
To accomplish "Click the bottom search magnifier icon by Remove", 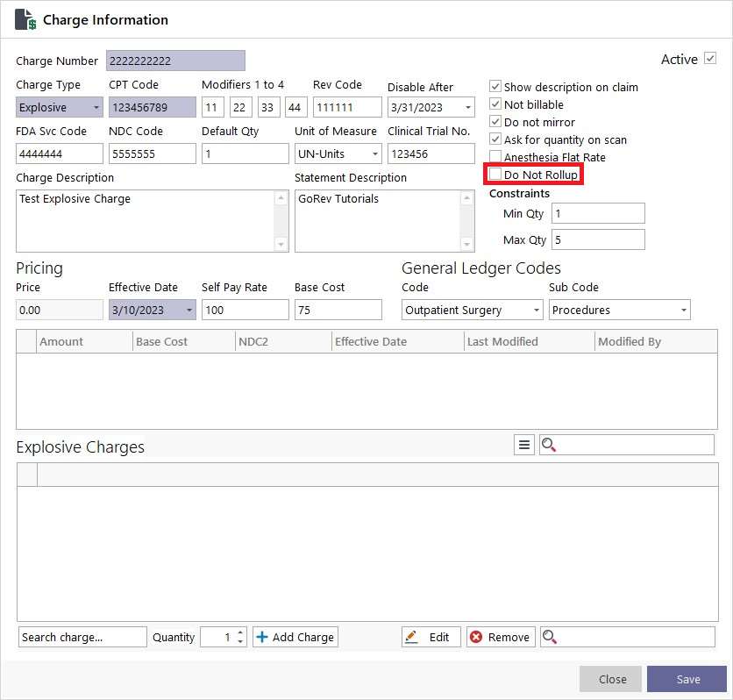I will 549,637.
